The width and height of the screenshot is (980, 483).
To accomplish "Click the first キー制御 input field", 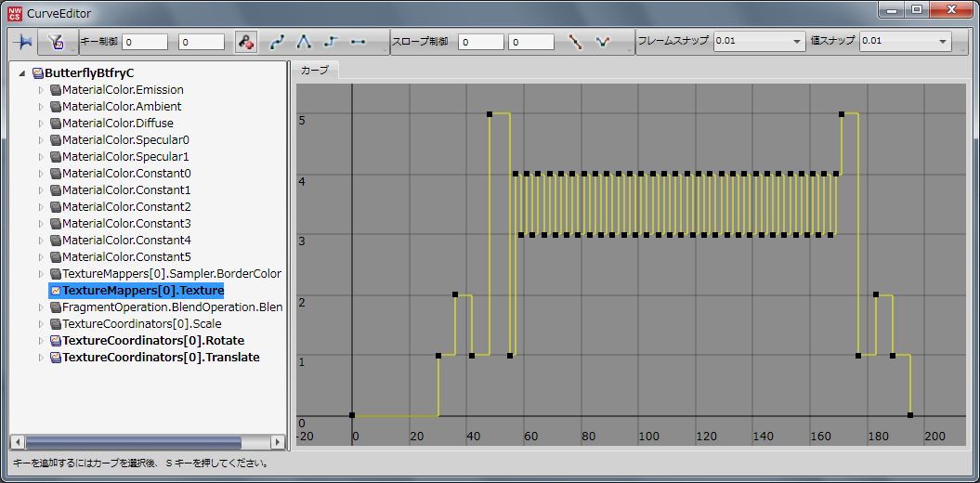I will pos(145,42).
